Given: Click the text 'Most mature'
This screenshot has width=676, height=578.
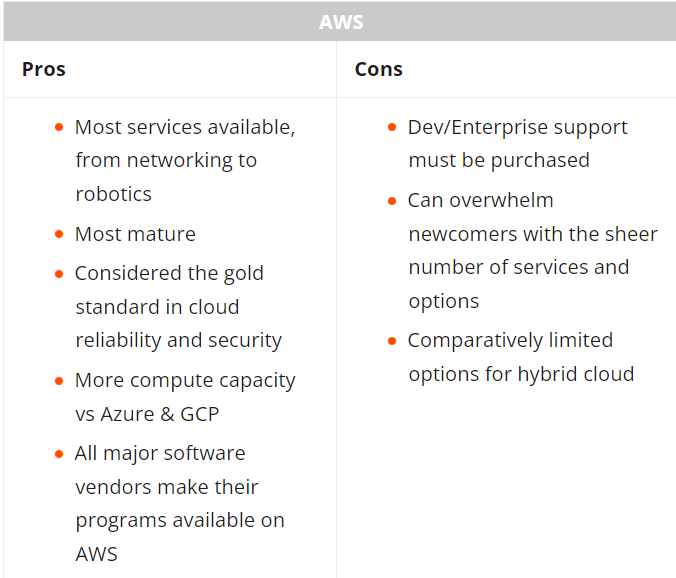Looking at the screenshot, I should coord(135,234).
